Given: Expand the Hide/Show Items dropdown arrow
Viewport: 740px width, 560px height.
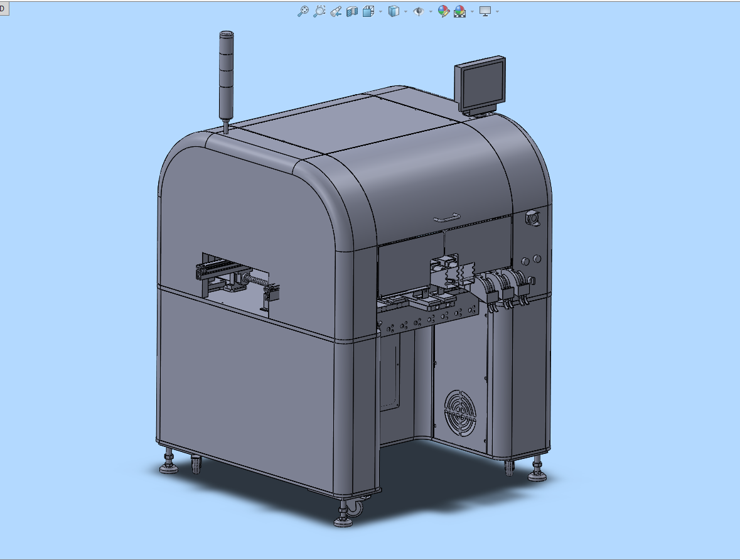Looking at the screenshot, I should click(431, 12).
